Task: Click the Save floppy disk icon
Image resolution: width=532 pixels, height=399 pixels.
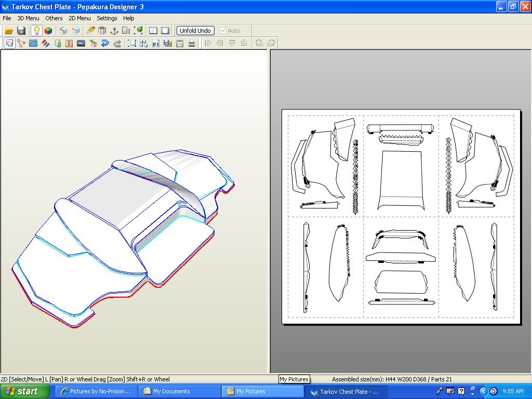Action: [21, 31]
